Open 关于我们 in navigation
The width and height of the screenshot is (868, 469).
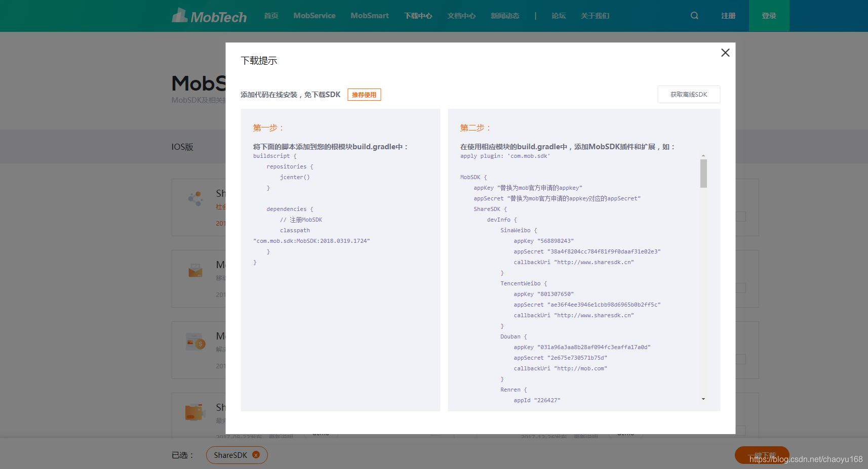point(595,16)
